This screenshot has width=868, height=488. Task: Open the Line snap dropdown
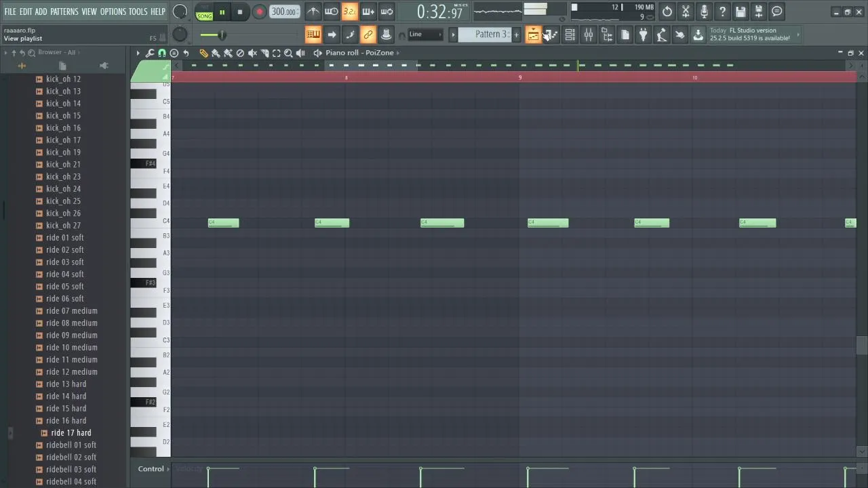tap(425, 35)
